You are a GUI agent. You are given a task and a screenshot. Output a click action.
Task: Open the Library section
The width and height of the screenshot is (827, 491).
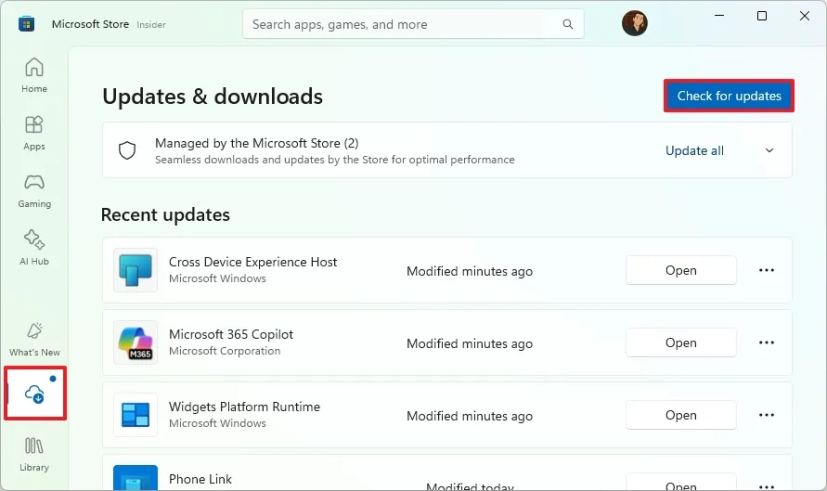[34, 454]
